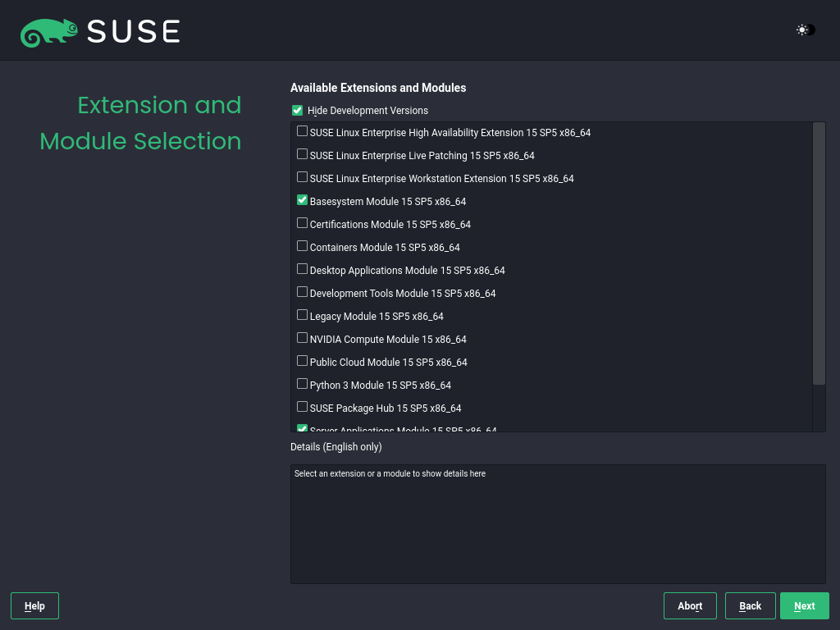Enable SUSE Linux Enterprise High Availability Extension

coord(302,130)
